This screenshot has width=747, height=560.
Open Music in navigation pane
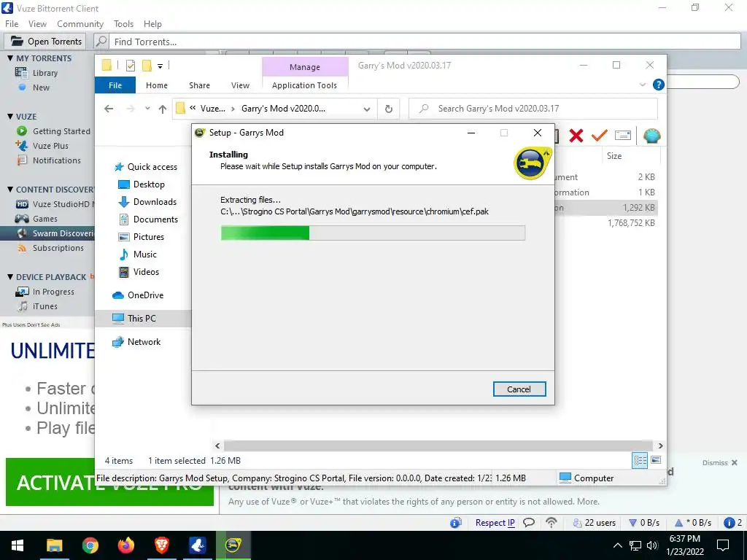[138, 254]
